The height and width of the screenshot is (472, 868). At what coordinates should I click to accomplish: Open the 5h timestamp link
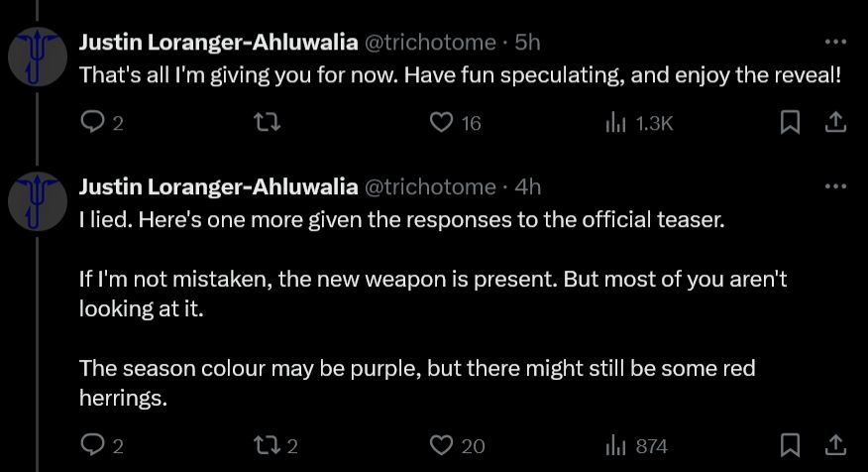click(x=527, y=43)
